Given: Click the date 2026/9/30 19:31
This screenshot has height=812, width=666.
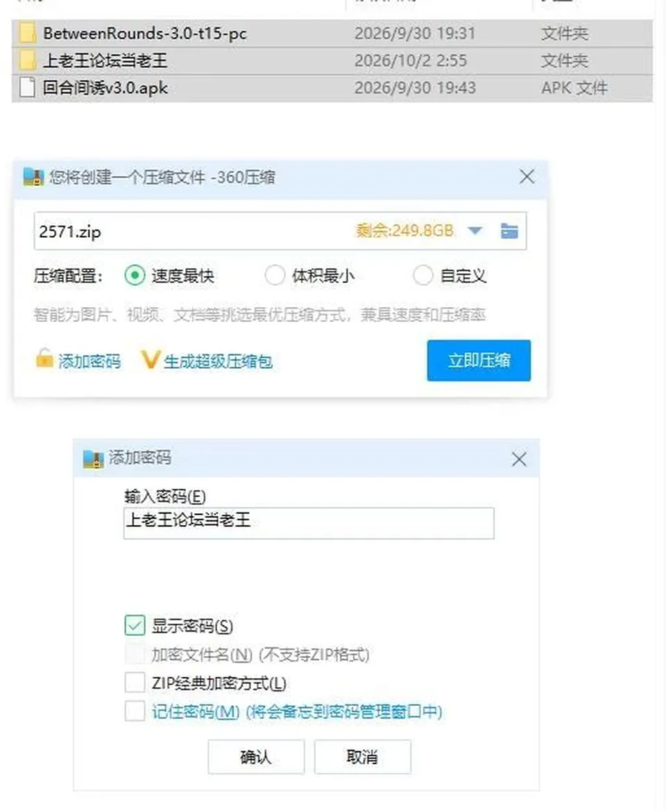Looking at the screenshot, I should pyautogui.click(x=415, y=34).
